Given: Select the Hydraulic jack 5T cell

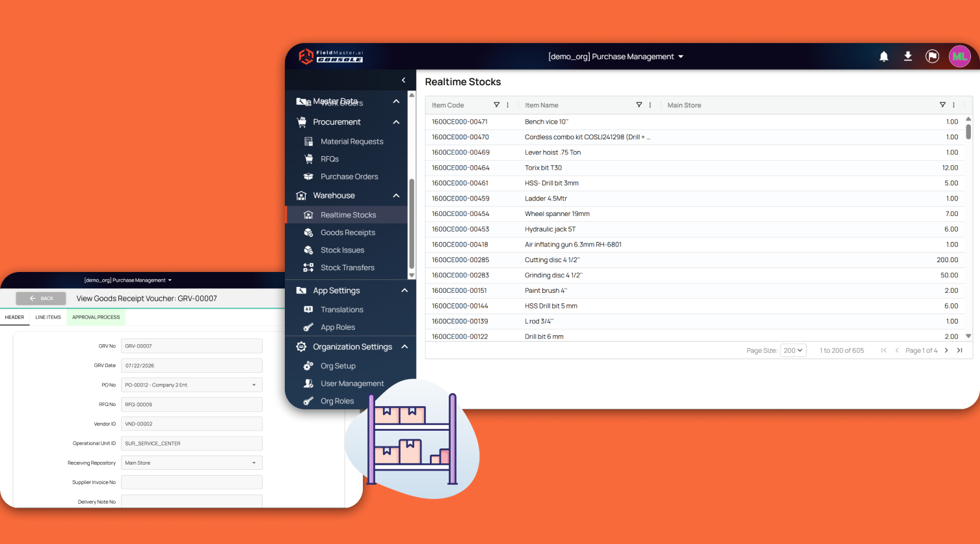Looking at the screenshot, I should [x=550, y=229].
